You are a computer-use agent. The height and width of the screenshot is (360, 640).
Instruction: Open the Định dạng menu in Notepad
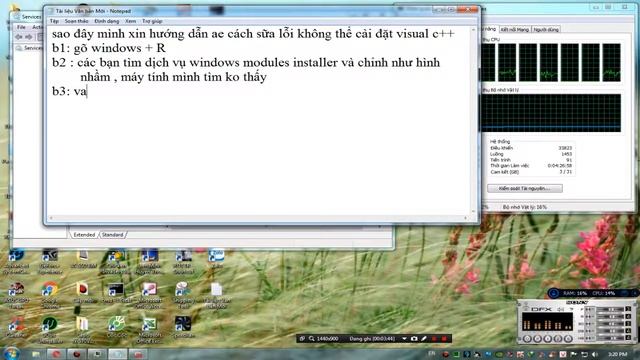[x=107, y=21]
